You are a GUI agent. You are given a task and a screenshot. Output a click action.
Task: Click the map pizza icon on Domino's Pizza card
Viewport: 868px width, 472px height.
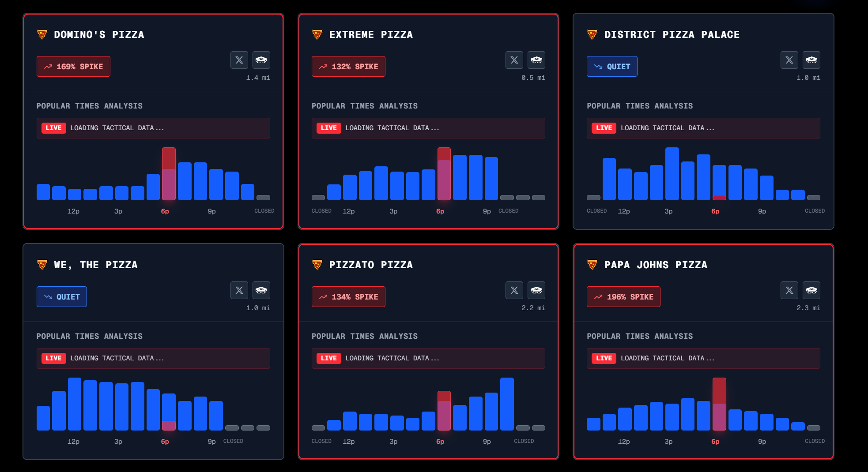261,60
